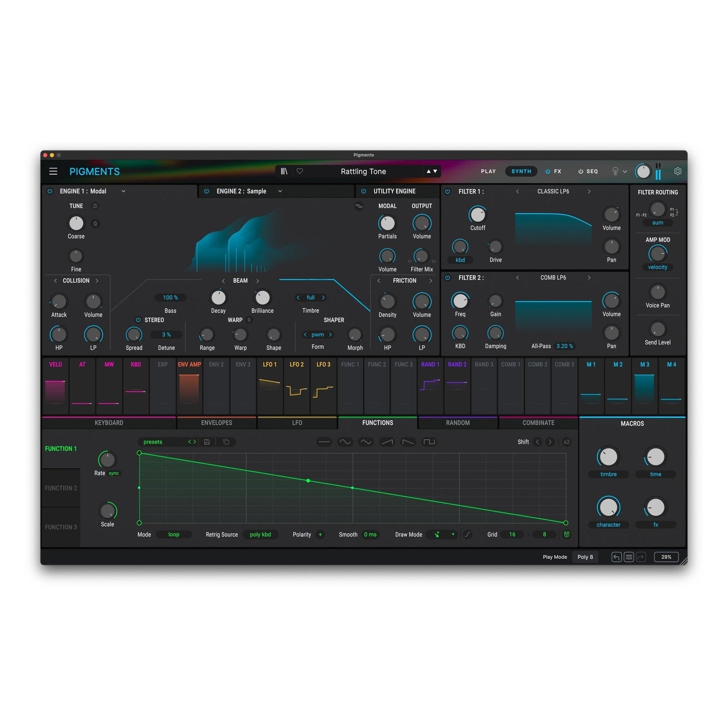Favorite the preset with heart icon

click(x=300, y=172)
